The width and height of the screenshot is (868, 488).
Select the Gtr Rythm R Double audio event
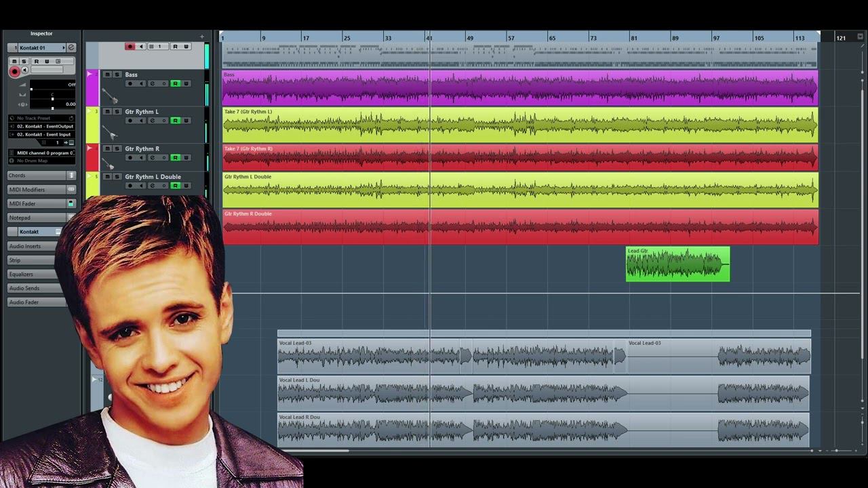click(520, 226)
